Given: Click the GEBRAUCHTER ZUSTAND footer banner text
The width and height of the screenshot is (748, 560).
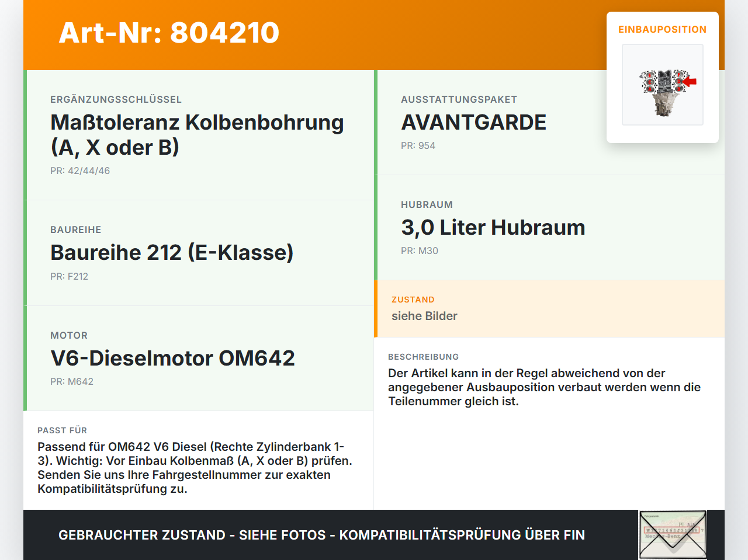Looking at the screenshot, I should point(321,535).
